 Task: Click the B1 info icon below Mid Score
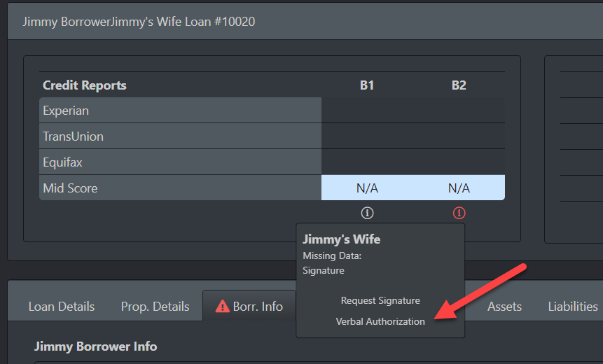[367, 213]
